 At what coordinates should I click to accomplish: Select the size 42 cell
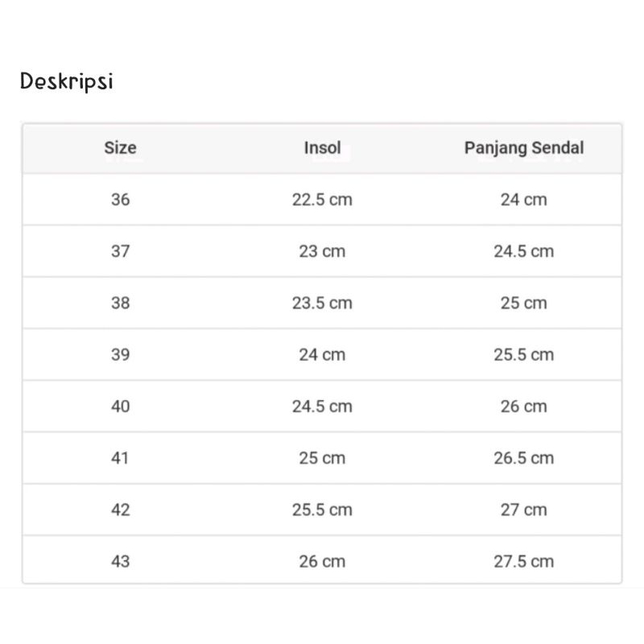[120, 510]
